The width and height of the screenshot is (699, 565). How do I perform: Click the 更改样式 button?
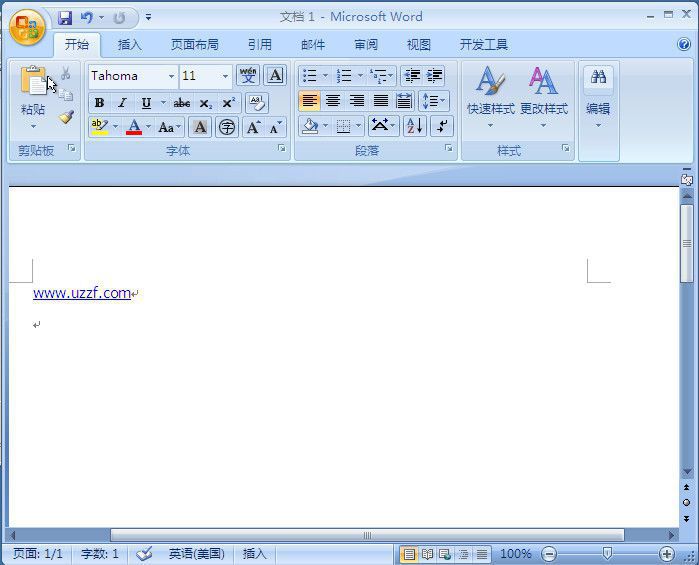tap(544, 97)
